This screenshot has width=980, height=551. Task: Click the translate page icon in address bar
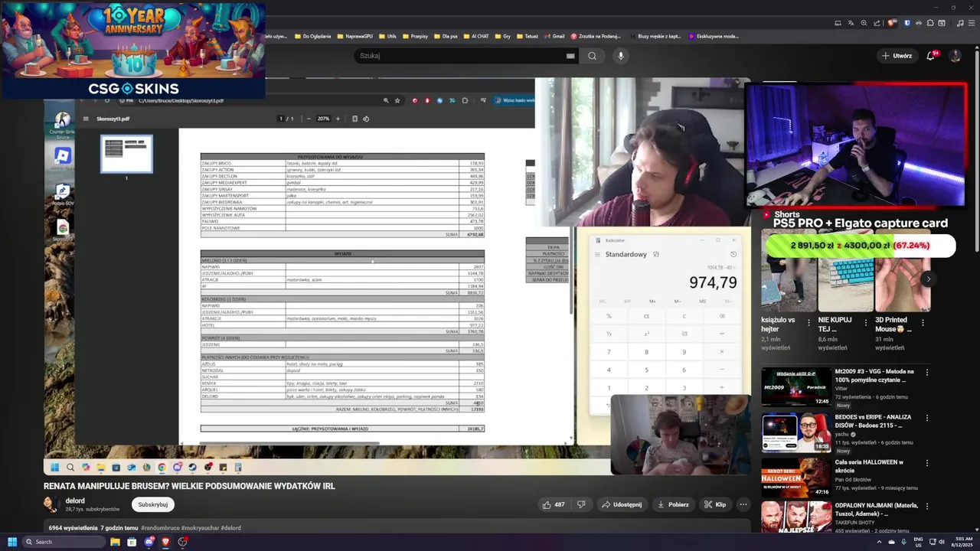click(x=851, y=23)
